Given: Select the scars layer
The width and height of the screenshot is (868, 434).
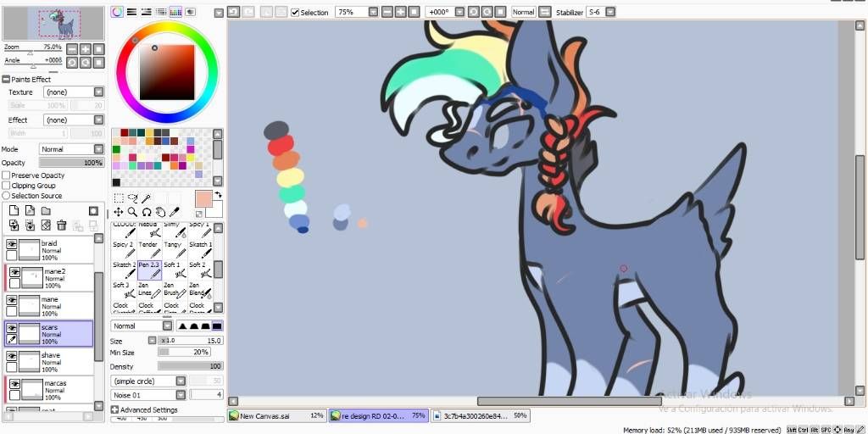Looking at the screenshot, I should pos(48,334).
